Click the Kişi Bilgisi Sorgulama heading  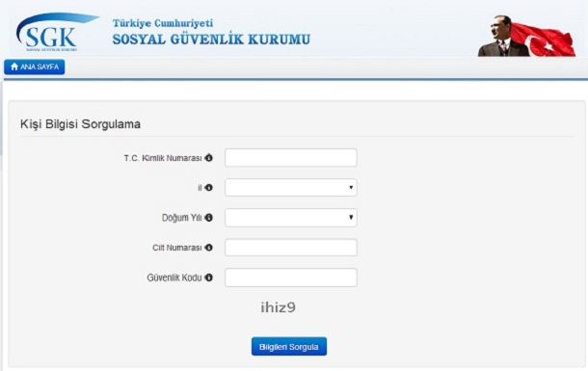[x=80, y=124]
